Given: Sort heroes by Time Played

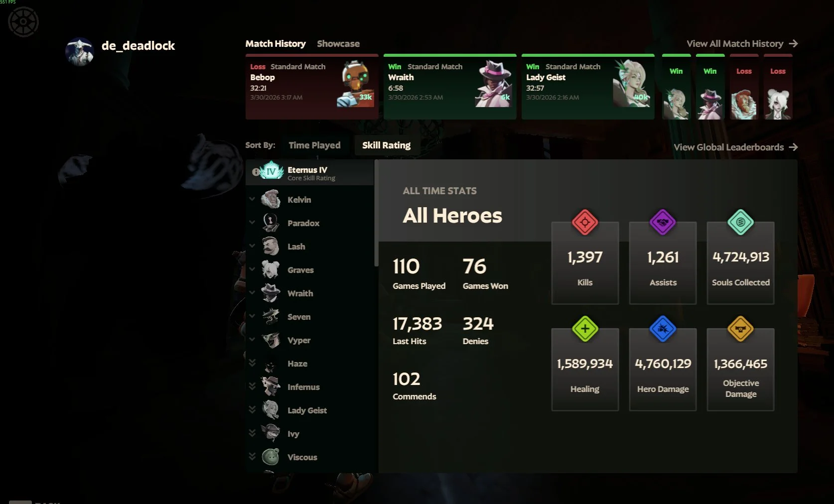Looking at the screenshot, I should pos(314,145).
